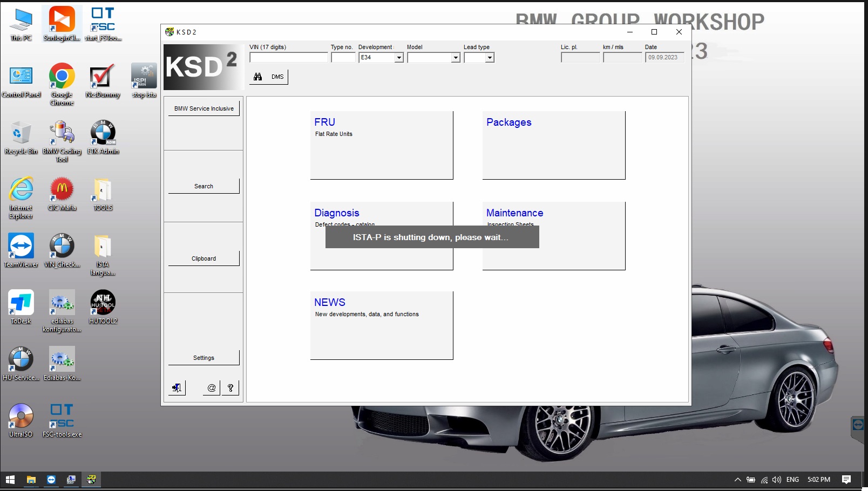Expand the Model dropdown
The image size is (868, 491).
pos(456,58)
